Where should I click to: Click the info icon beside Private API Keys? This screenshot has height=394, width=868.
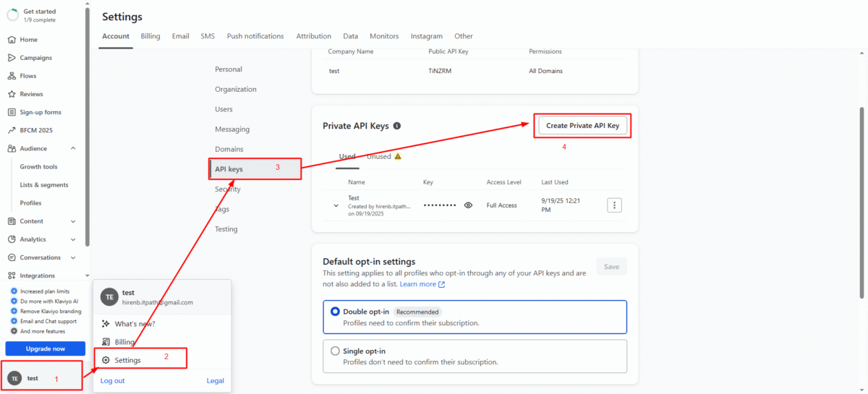(x=397, y=126)
